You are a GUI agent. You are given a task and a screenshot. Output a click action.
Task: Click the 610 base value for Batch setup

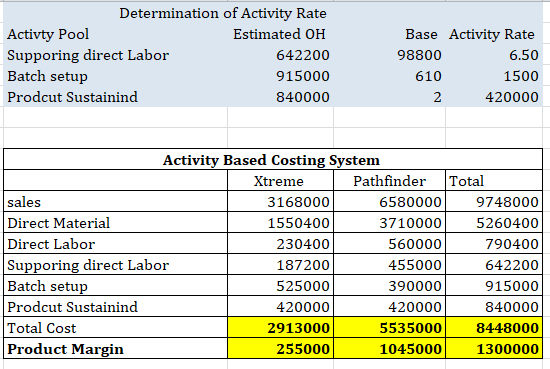[x=428, y=76]
